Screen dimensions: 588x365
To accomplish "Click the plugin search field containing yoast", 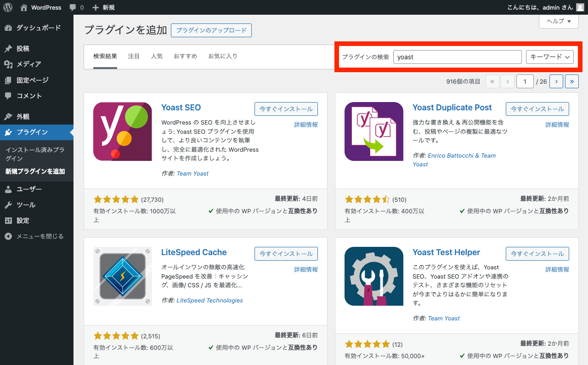I will (457, 57).
